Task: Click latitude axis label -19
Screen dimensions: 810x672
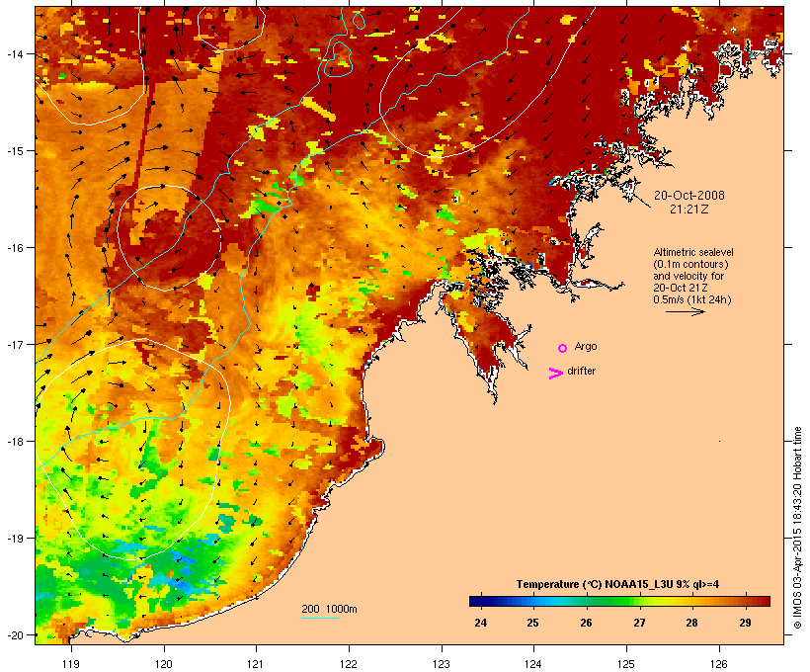Action: [x=14, y=539]
